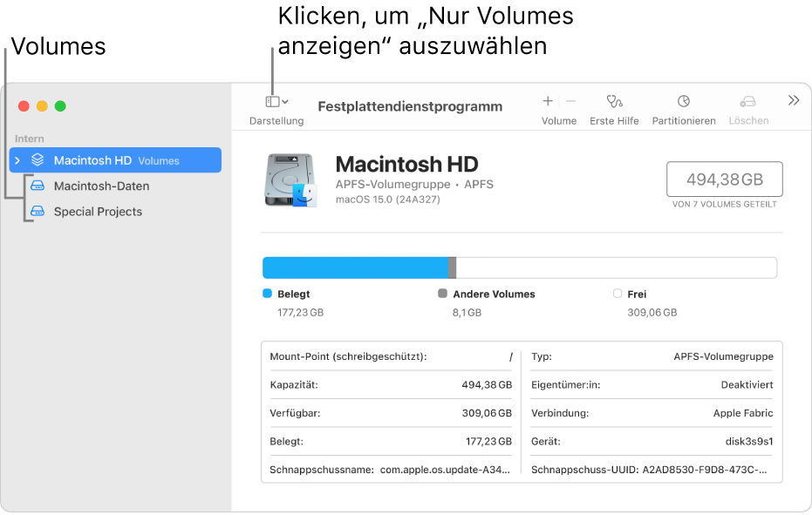Image resolution: width=812 pixels, height=515 pixels.
Task: Click the Verfügbar row in info table
Action: (x=391, y=413)
